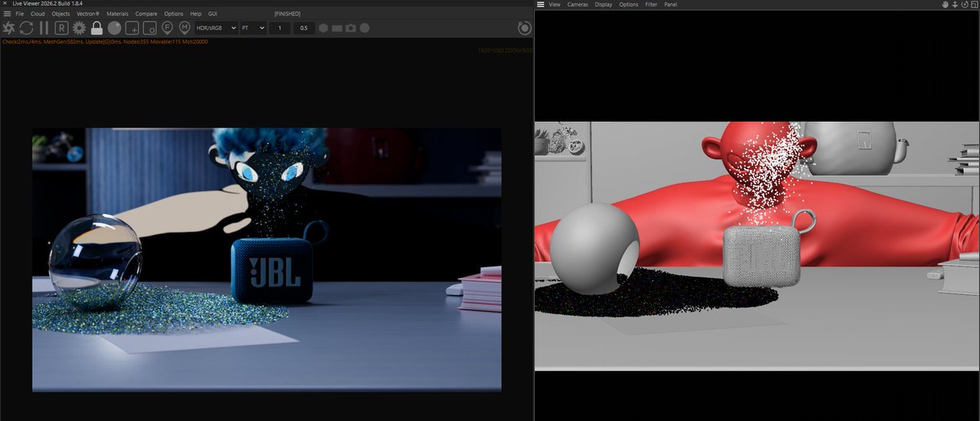The image size is (980, 421).
Task: Open the HDR/sRGB color space dropdown
Action: pyautogui.click(x=216, y=28)
